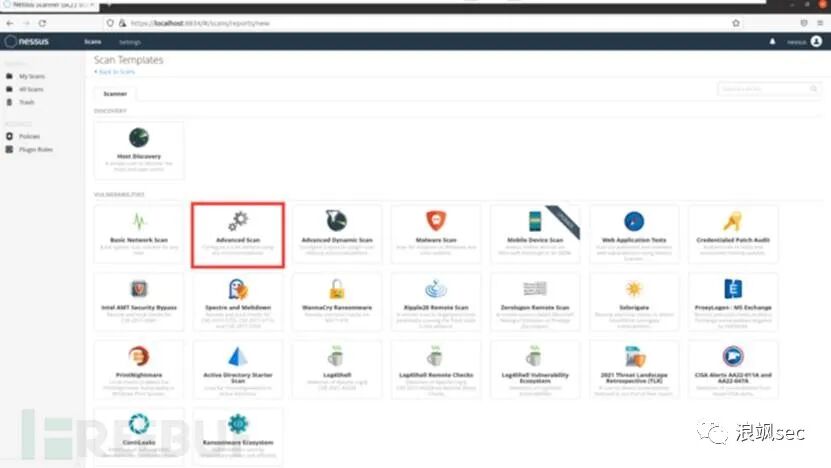This screenshot has height=468, width=831.
Task: Open the Spectre and Meltdown ghost icon
Action: click(238, 289)
